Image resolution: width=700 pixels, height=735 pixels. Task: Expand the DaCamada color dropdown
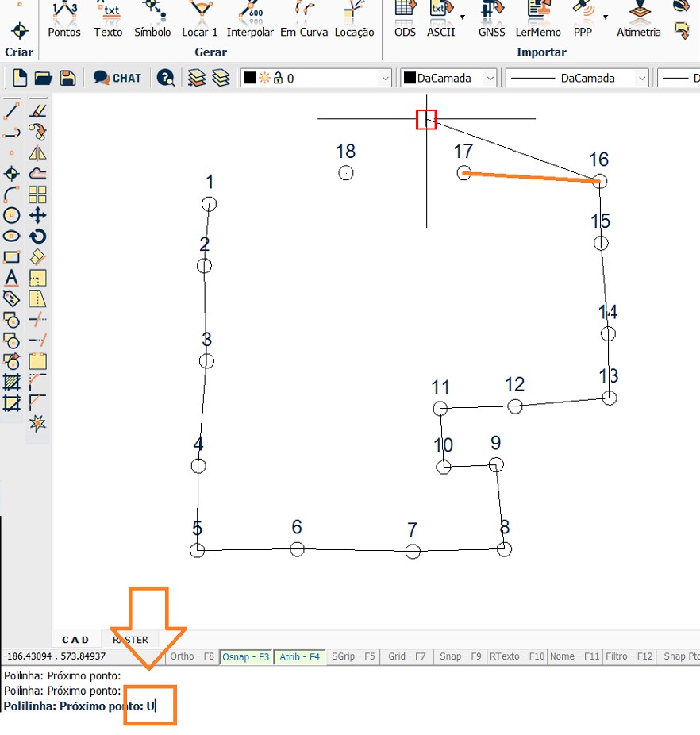pos(448,78)
